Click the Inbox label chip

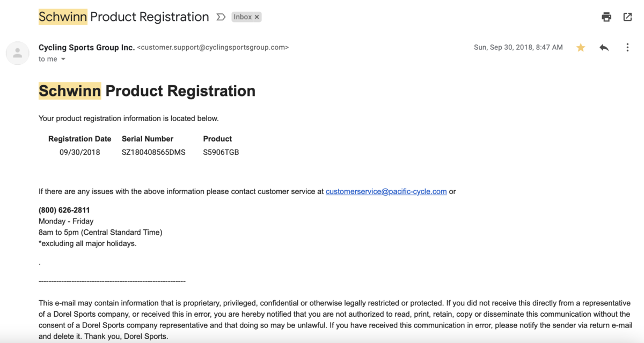click(x=243, y=17)
